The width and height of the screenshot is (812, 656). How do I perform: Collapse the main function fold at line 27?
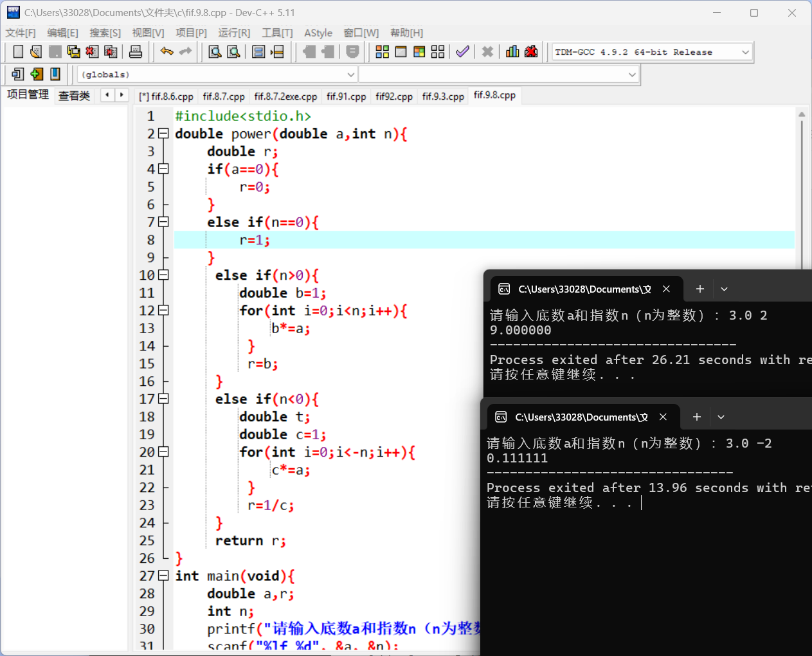163,576
